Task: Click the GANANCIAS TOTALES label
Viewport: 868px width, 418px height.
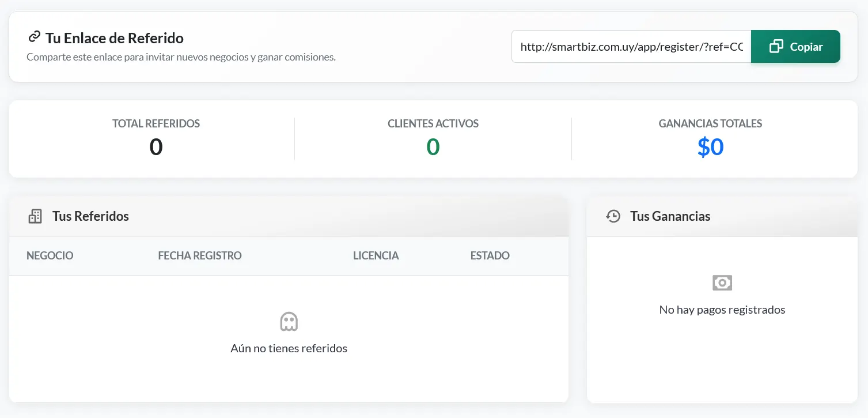Action: [x=710, y=124]
